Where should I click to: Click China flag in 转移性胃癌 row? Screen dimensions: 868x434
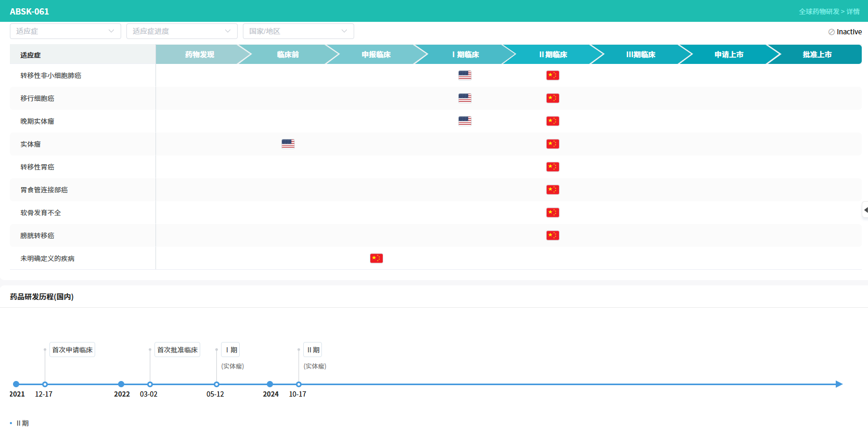(x=552, y=167)
